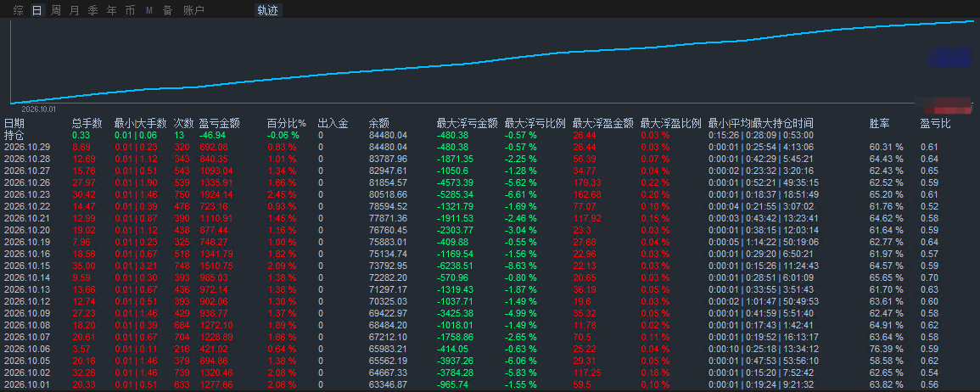The image size is (980, 392).
Task: Switch to the 季 quarterly tab
Action: 93,10
